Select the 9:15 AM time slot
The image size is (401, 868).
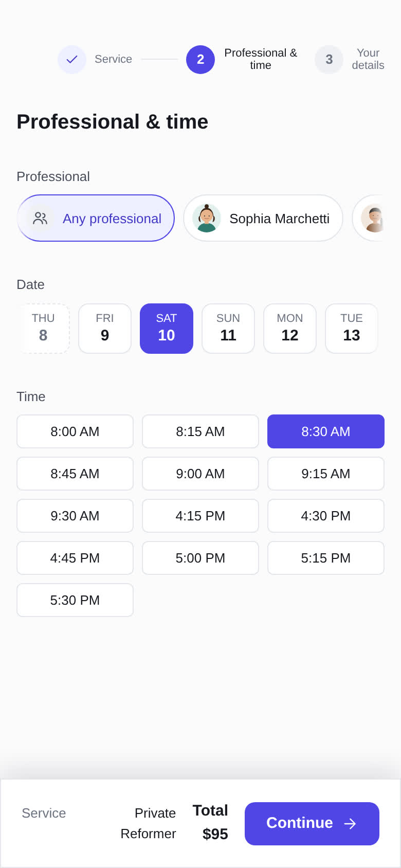point(326,474)
